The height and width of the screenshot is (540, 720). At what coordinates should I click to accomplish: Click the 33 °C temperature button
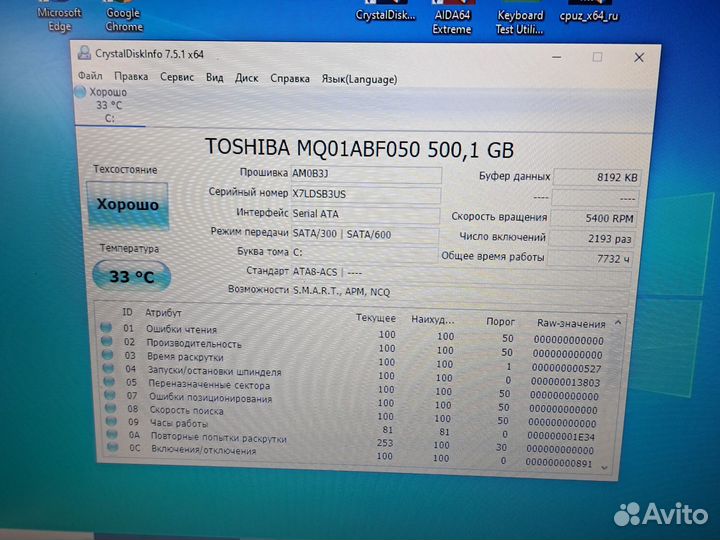131,276
